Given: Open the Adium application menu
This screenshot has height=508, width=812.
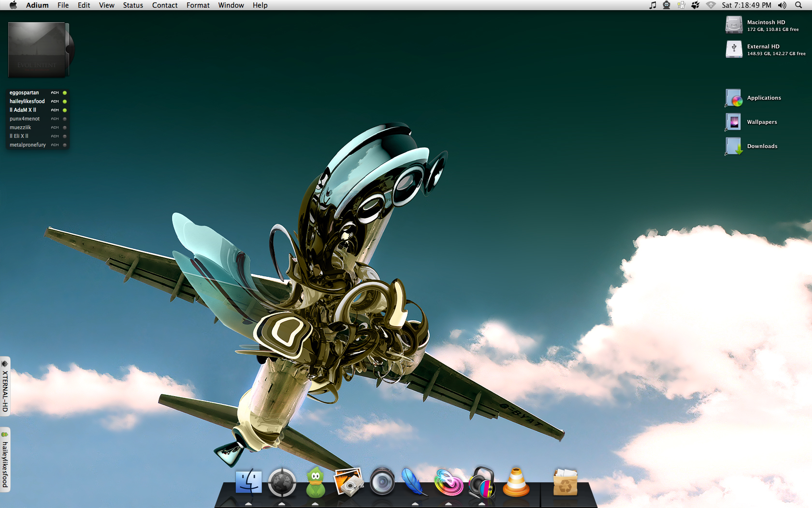Looking at the screenshot, I should click(37, 5).
